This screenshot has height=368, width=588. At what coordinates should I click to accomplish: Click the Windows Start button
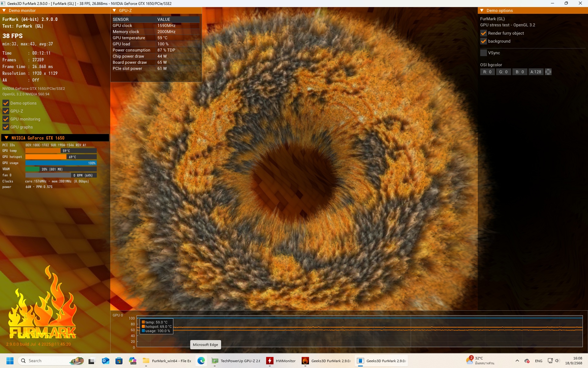click(x=10, y=361)
